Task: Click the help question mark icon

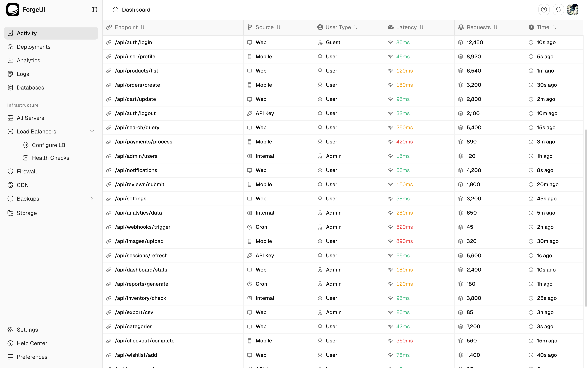Action: tap(544, 10)
